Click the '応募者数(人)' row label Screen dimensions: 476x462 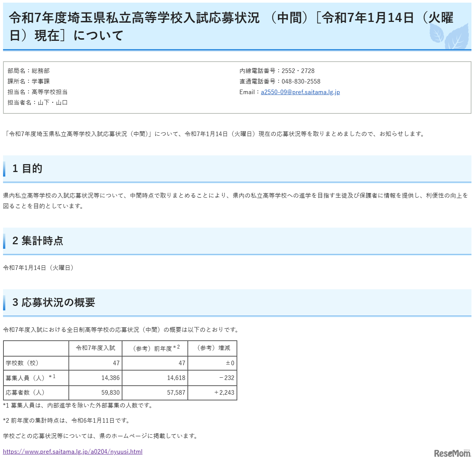click(25, 392)
